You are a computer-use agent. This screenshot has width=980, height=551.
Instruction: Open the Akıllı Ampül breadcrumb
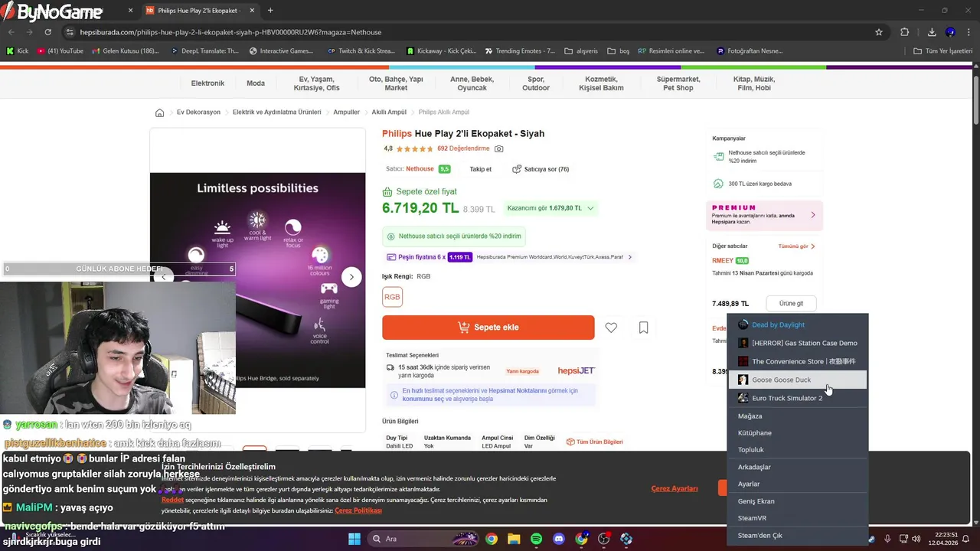[389, 112]
